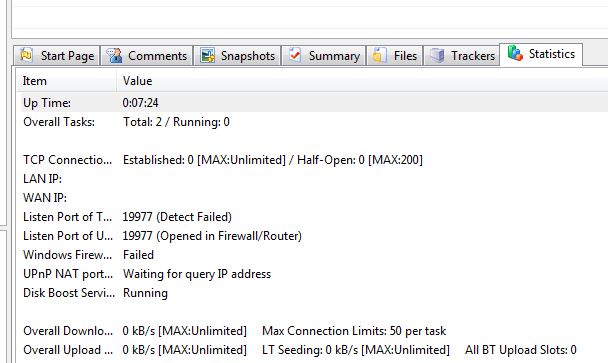
Task: Click 'LT Seeding: 0 kB/s [MAX:Unlimited]' text
Action: click(356, 350)
